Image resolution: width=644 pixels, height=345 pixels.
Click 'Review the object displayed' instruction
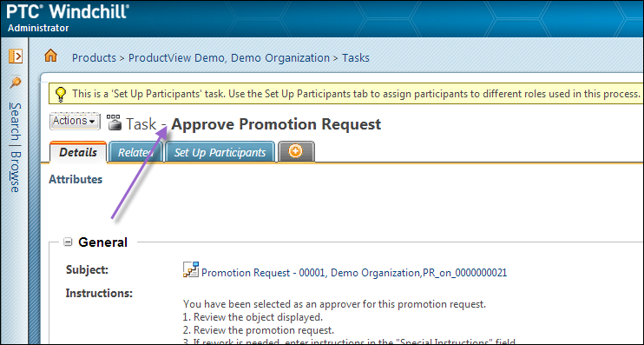pos(253,317)
